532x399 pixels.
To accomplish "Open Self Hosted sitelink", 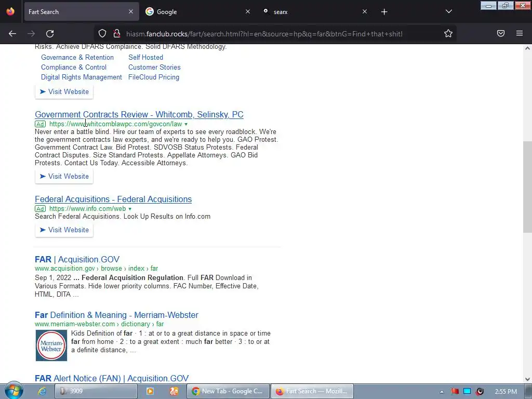I will (x=145, y=57).
